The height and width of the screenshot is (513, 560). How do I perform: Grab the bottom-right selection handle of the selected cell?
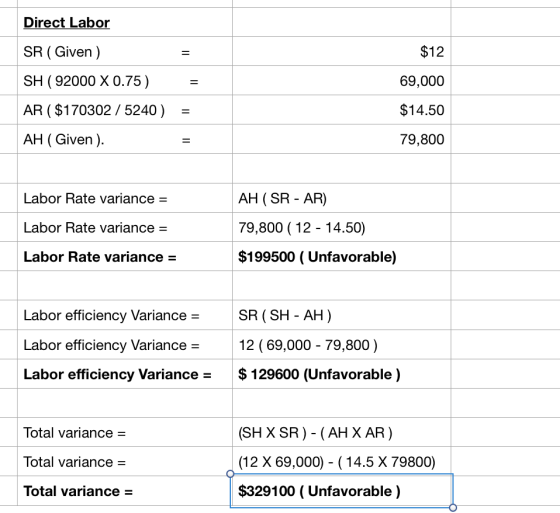[x=453, y=507]
